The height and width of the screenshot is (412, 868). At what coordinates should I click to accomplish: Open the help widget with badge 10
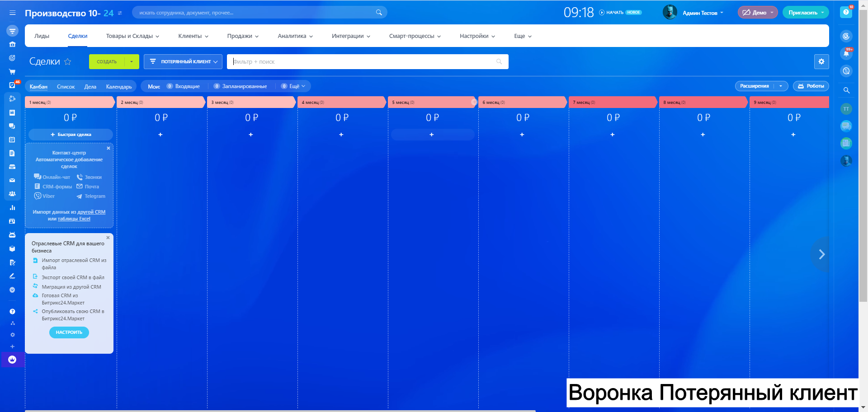(846, 12)
